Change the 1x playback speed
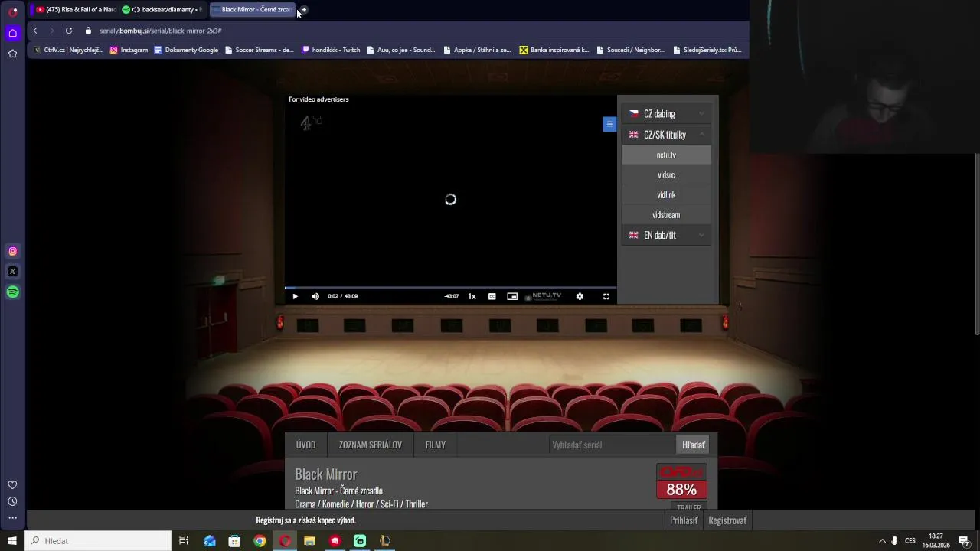The width and height of the screenshot is (980, 551). click(x=472, y=296)
